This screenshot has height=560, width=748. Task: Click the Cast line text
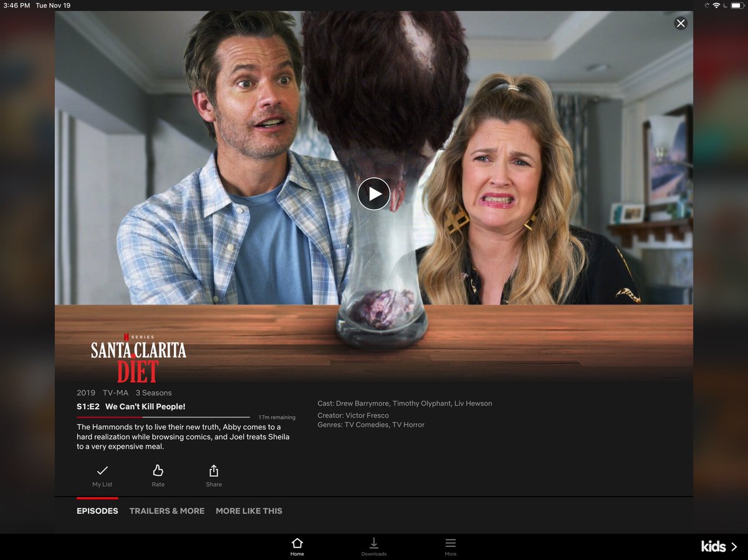pos(405,404)
